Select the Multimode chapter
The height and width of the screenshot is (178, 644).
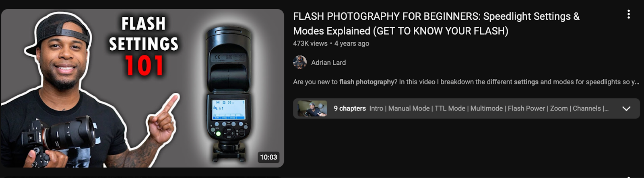tap(486, 108)
